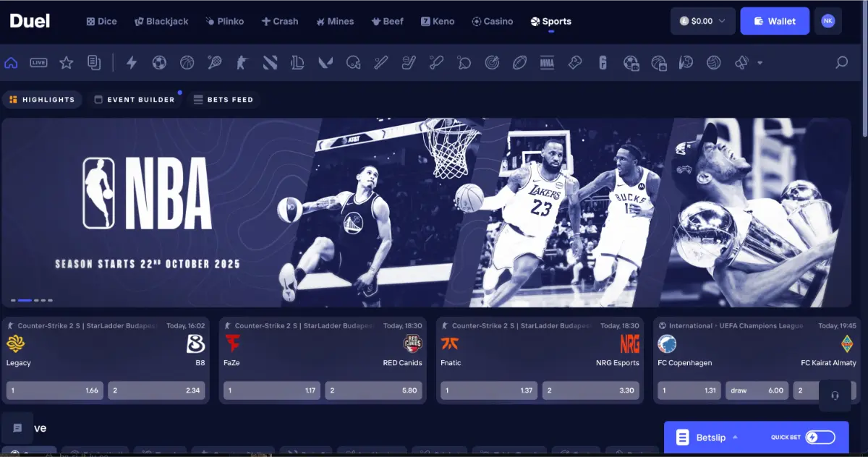Click the tennis sport icon

[214, 63]
